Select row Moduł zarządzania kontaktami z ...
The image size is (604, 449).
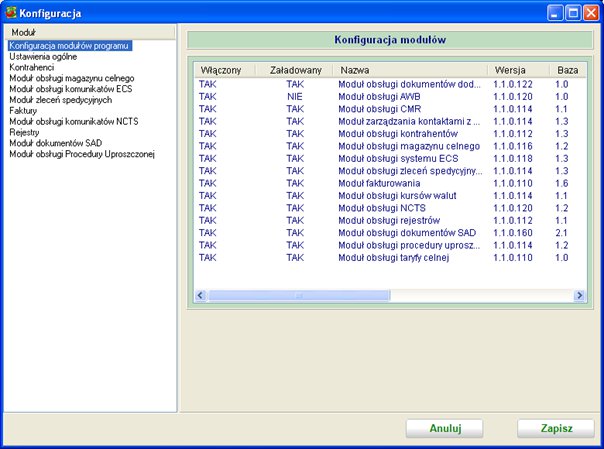coord(390,121)
